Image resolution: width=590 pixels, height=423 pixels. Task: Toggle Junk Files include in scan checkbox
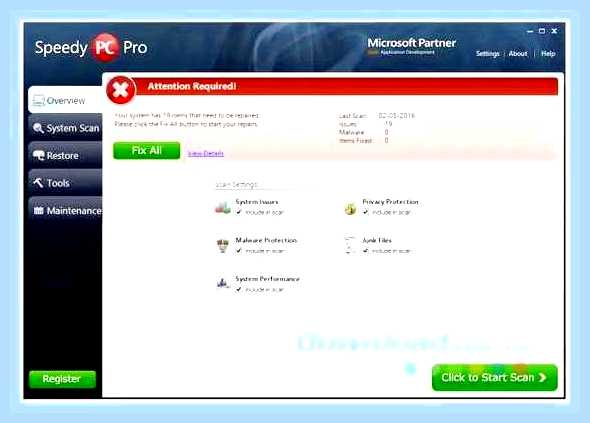(365, 250)
